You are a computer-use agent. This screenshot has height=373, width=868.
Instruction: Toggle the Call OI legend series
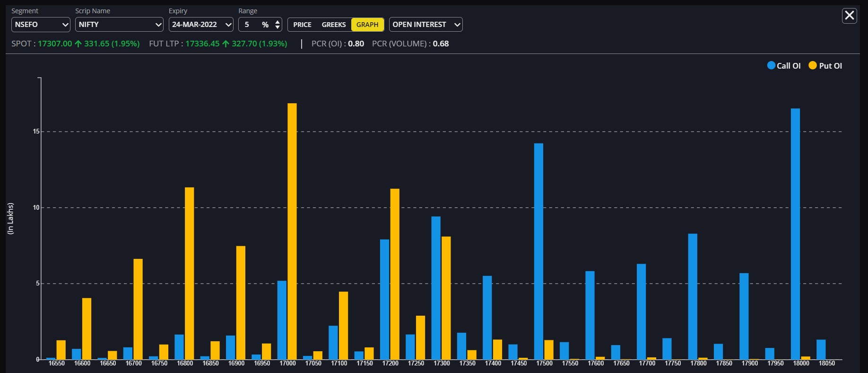tap(784, 66)
